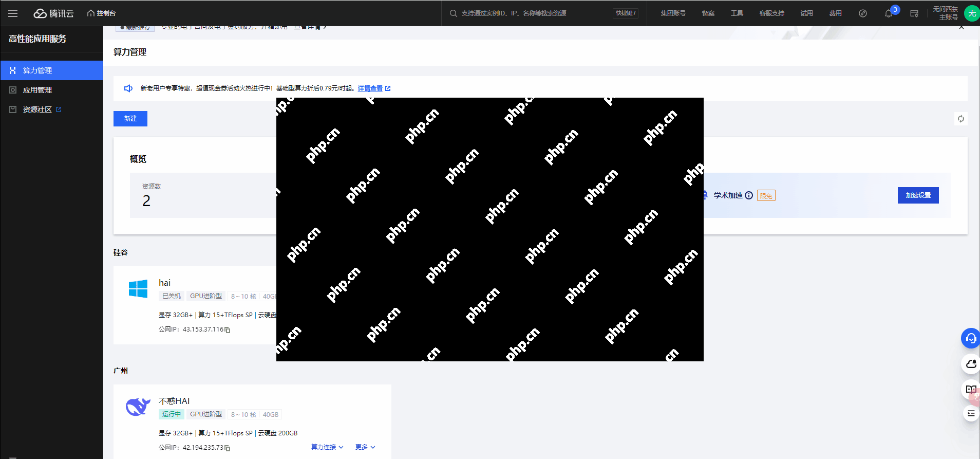This screenshot has height=459, width=980.
Task: Open the 工具 menu
Action: coord(737,13)
